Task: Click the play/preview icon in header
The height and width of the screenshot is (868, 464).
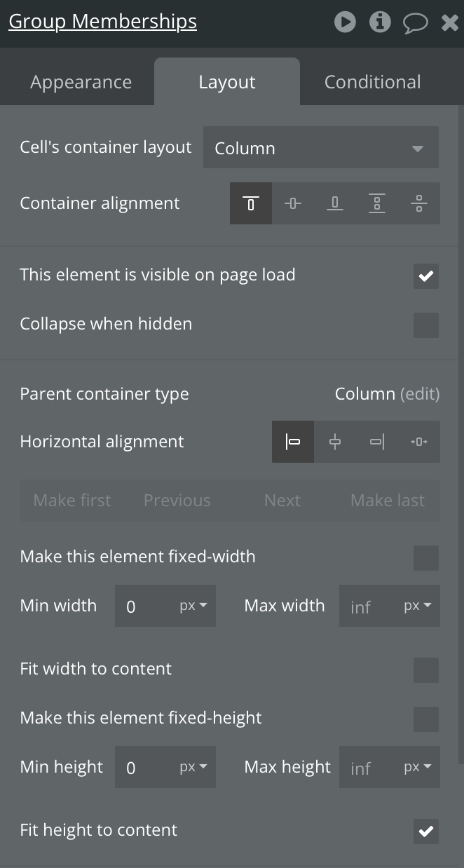Action: coord(345,22)
